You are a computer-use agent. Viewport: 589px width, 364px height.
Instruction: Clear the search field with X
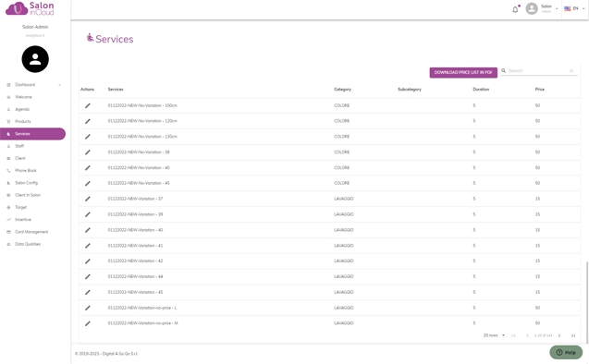pos(571,70)
